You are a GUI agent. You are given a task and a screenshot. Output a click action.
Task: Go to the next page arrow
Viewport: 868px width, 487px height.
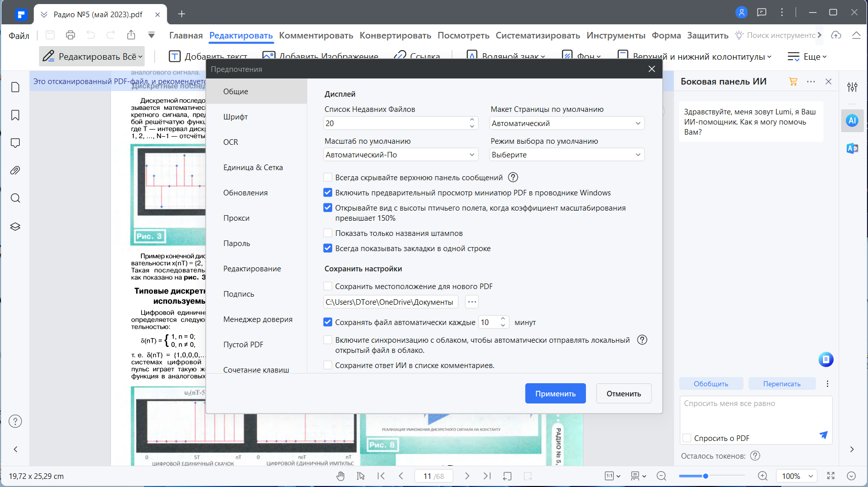467,476
